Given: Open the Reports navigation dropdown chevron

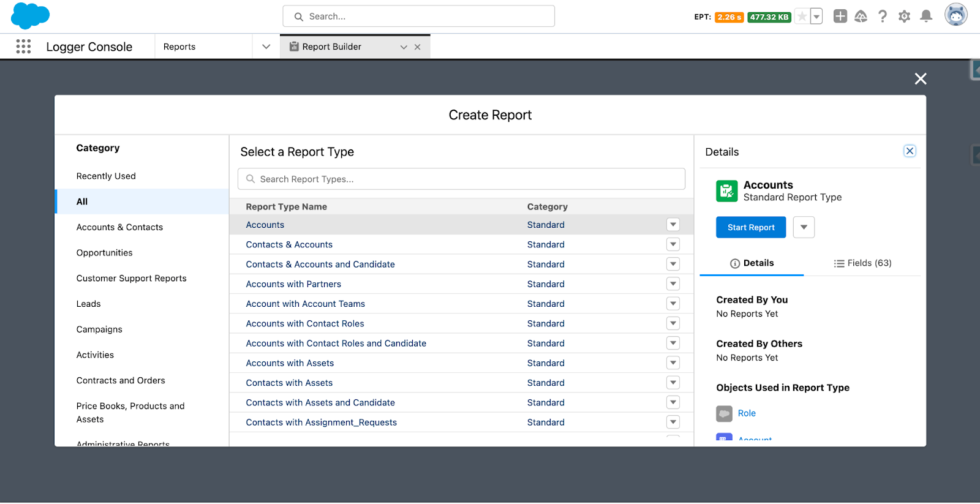Looking at the screenshot, I should point(266,47).
